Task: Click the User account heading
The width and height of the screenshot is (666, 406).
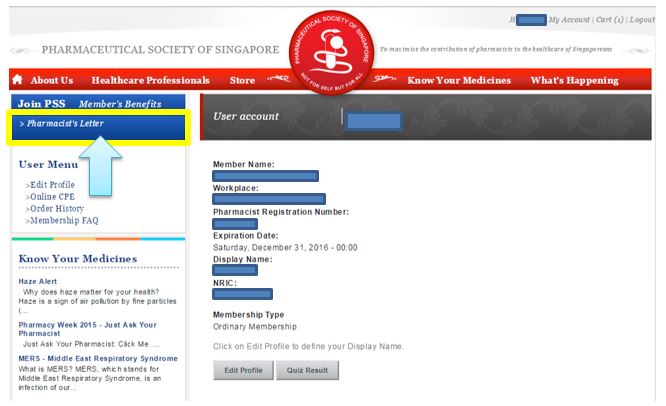Action: point(246,116)
